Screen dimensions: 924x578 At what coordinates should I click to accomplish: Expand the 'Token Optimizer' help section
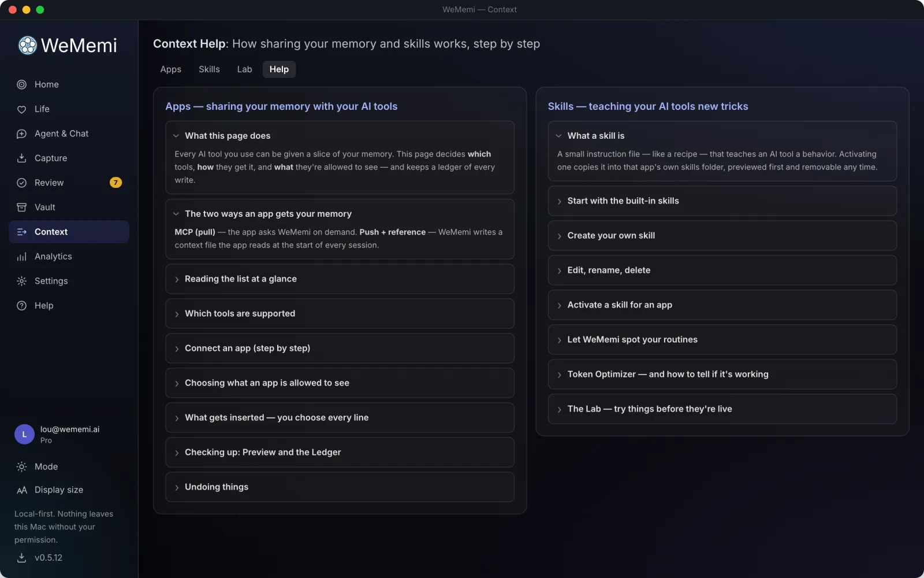[x=722, y=374]
